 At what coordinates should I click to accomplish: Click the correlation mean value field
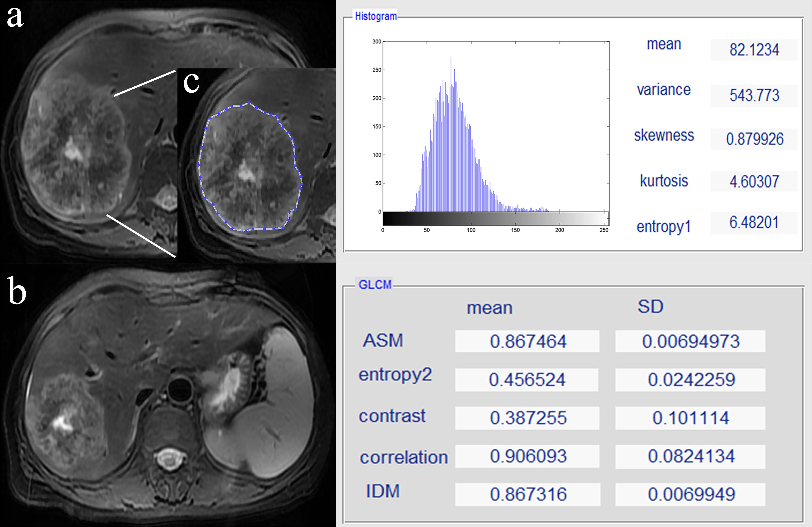point(527,456)
